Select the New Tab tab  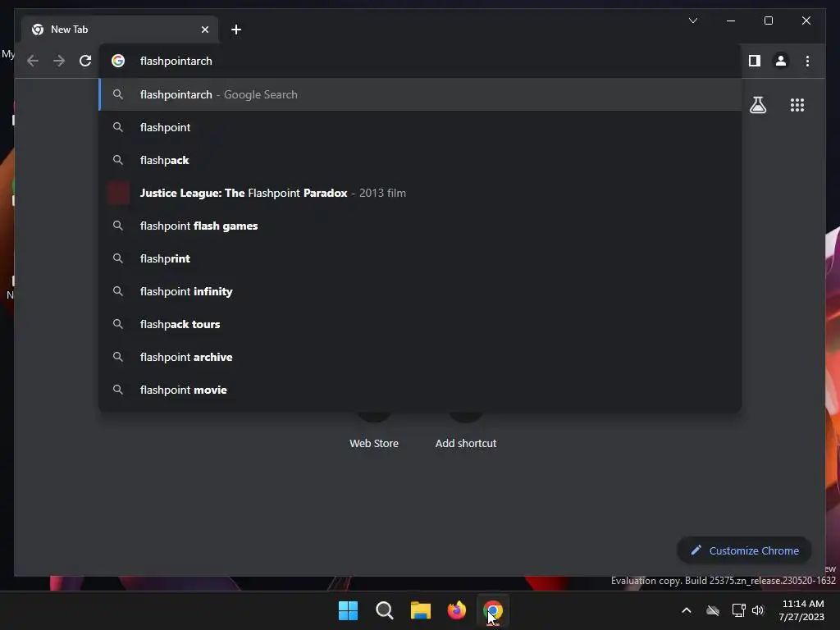(120, 30)
